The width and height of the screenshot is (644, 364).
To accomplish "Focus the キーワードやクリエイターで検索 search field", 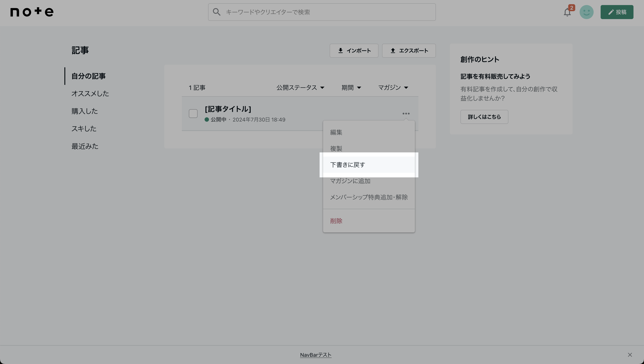I will (x=322, y=12).
